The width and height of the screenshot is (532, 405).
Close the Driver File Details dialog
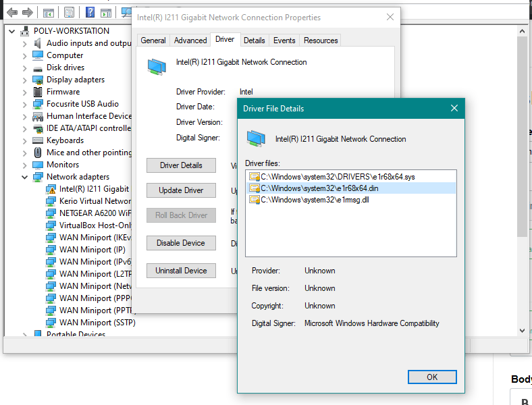point(454,108)
